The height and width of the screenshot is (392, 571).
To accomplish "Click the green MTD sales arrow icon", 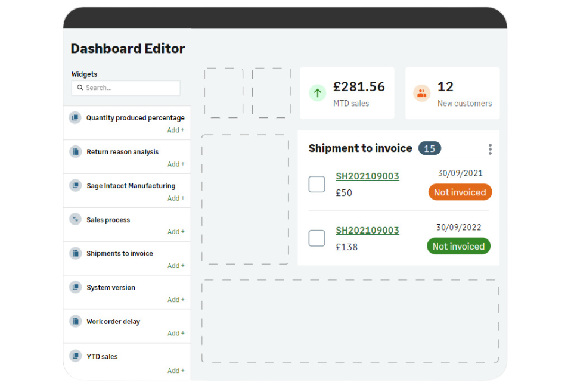I will click(x=317, y=93).
